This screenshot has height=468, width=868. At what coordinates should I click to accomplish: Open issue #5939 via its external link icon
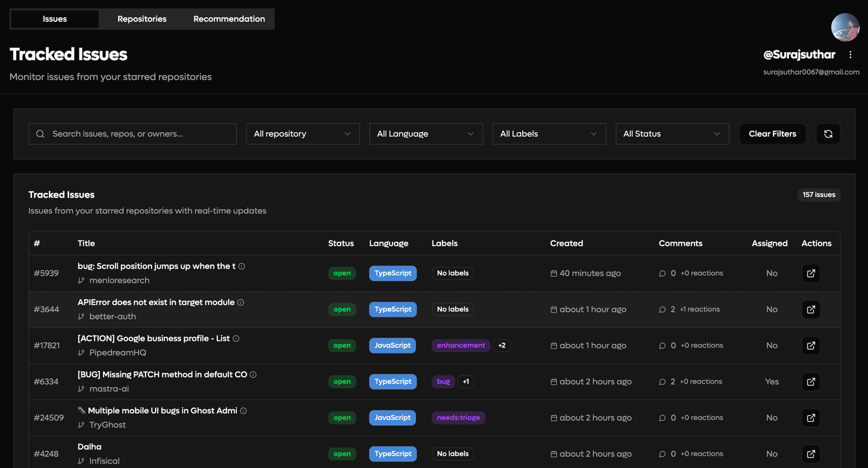pos(811,273)
